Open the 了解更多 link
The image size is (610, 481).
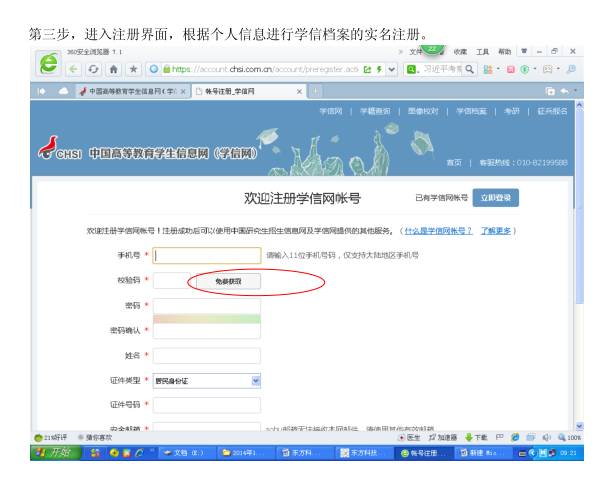[496, 231]
